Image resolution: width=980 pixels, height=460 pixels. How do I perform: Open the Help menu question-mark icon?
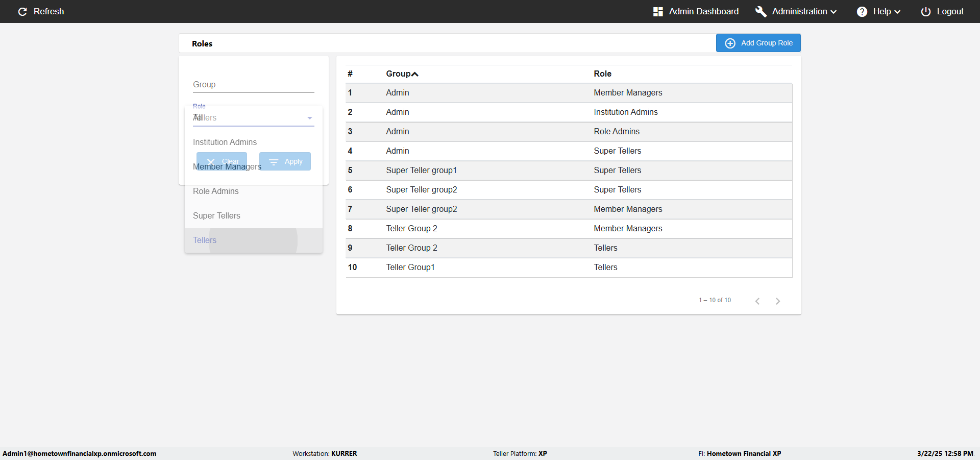[862, 11]
